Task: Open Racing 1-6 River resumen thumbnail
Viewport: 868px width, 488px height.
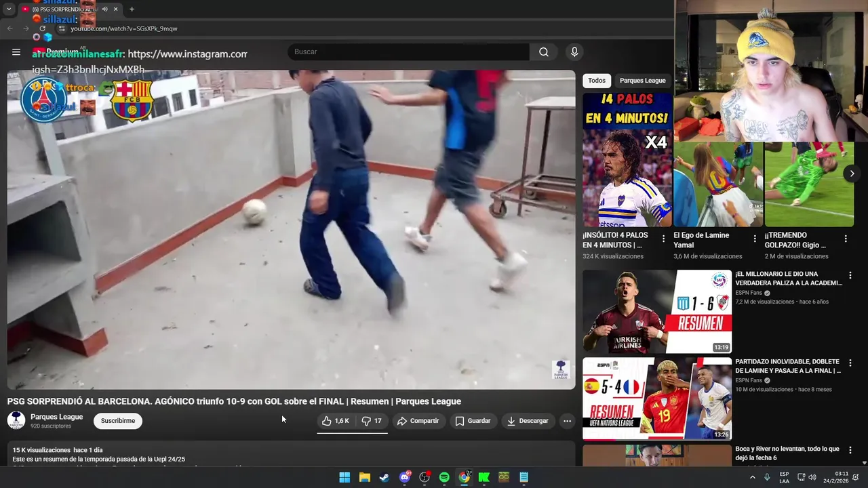Action: tap(656, 312)
